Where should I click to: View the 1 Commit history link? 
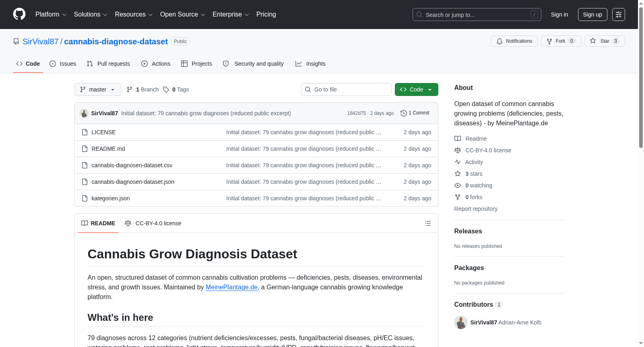[x=415, y=113]
